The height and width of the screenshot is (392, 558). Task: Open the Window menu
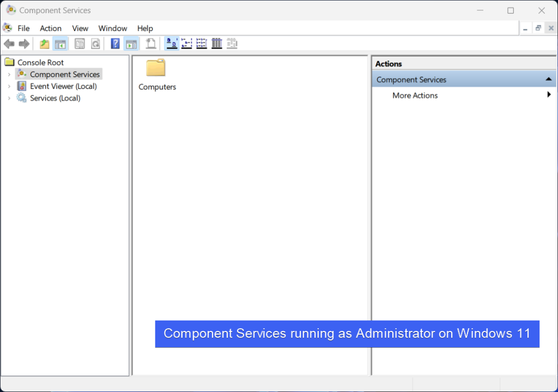112,28
